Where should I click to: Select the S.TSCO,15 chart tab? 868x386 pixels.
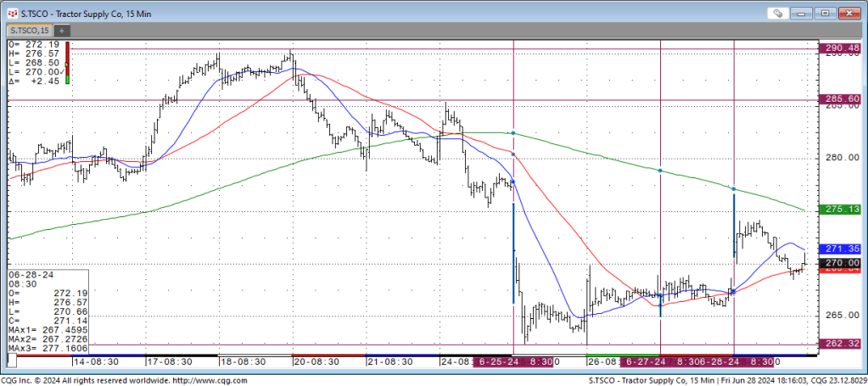pos(27,31)
